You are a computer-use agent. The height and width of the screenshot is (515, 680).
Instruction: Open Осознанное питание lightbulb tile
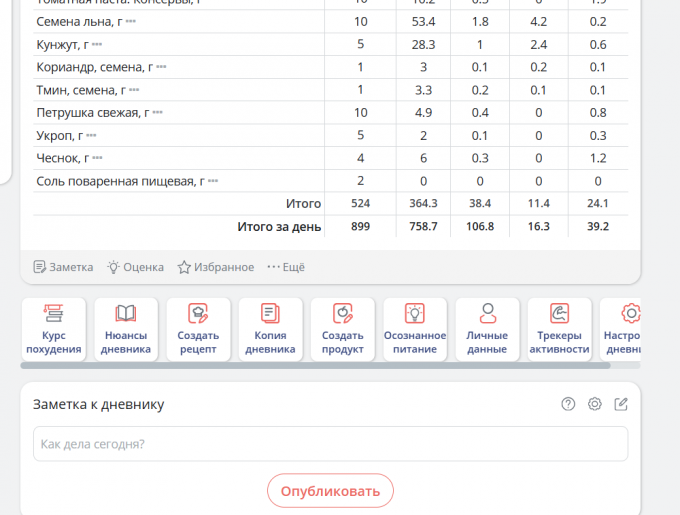point(415,329)
